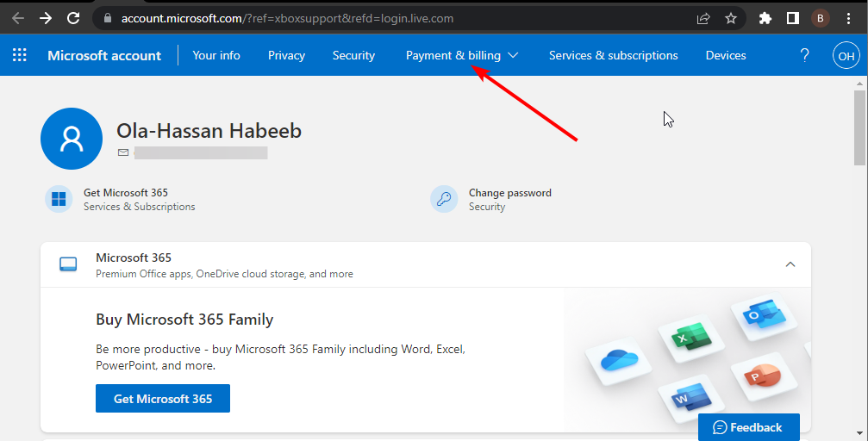Screen dimensions: 868x441
Task: Open the Microsoft app launcher grid
Action: 19,55
